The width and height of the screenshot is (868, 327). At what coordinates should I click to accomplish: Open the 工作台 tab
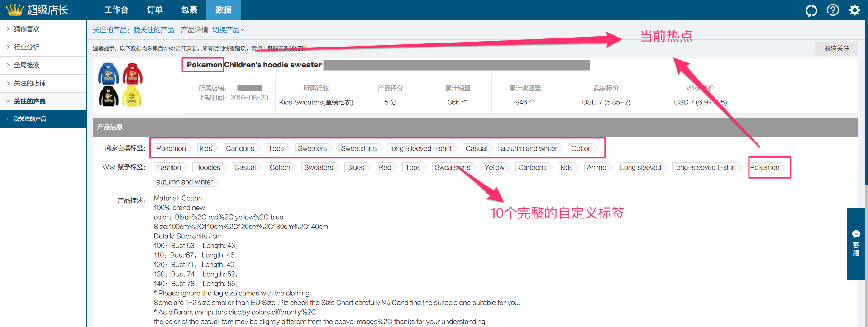pos(116,10)
